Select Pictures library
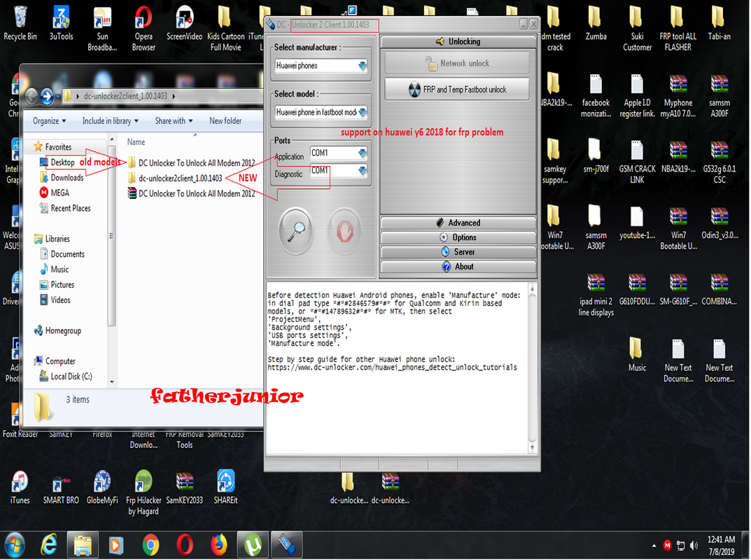Screen dimensions: 751x560 pos(57,285)
